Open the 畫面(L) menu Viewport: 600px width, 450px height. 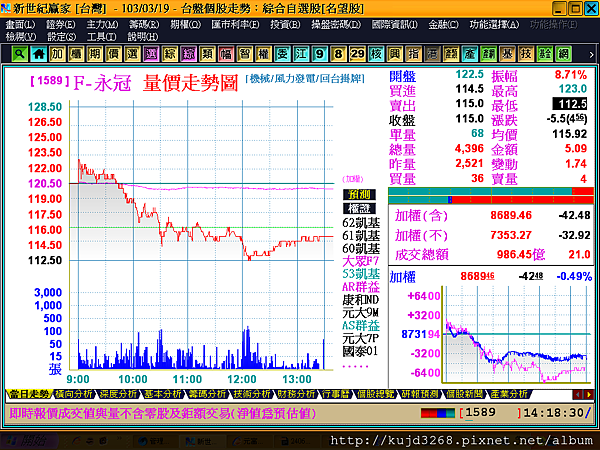point(20,24)
